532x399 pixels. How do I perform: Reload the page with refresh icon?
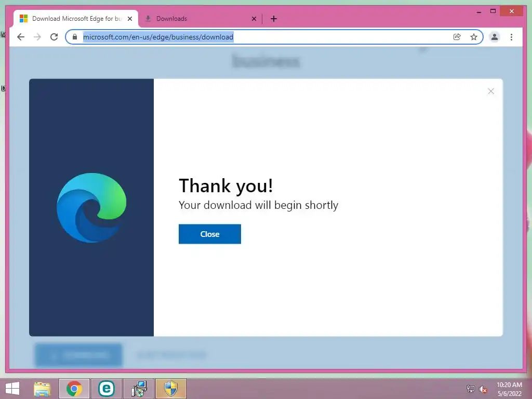click(x=54, y=37)
